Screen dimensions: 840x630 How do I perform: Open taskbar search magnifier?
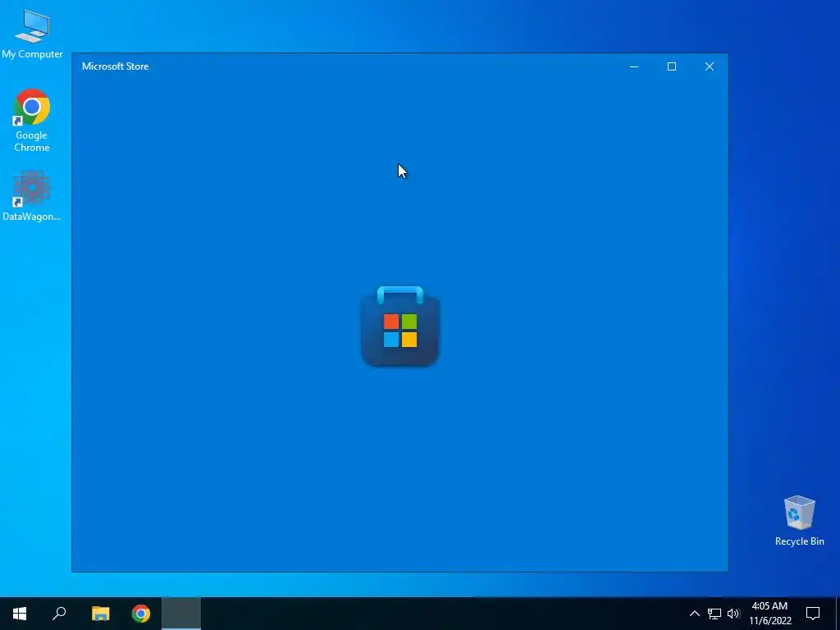59,614
